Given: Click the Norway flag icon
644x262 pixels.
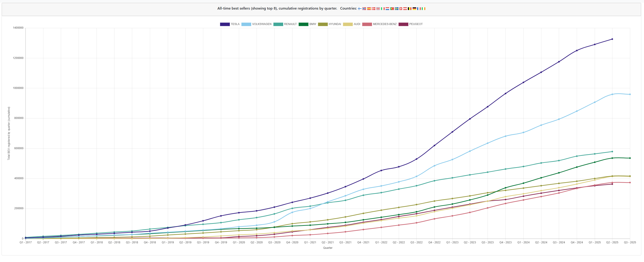Looking at the screenshot, I should [364, 8].
